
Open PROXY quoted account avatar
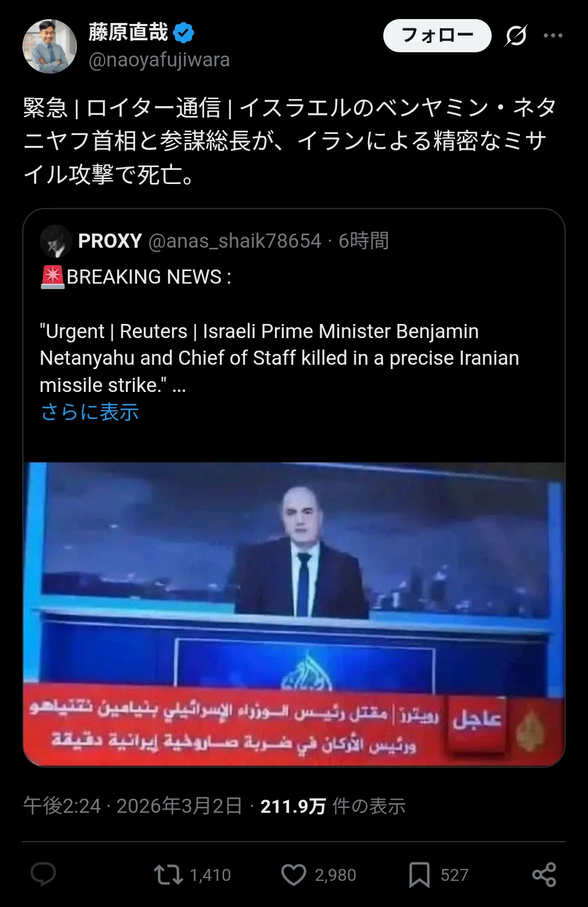pyautogui.click(x=56, y=241)
